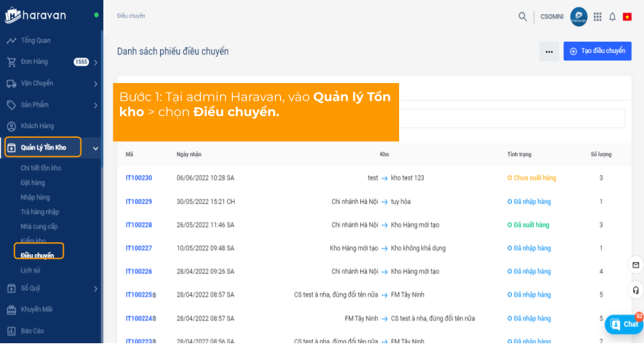This screenshot has width=644, height=362.
Task: Click the CSOMNI account avatar
Action: [x=578, y=17]
